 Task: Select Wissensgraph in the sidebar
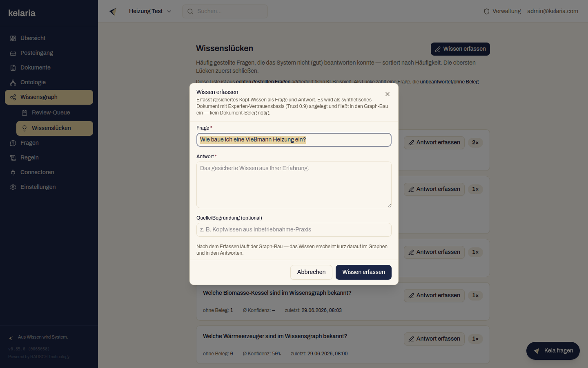[x=49, y=97]
